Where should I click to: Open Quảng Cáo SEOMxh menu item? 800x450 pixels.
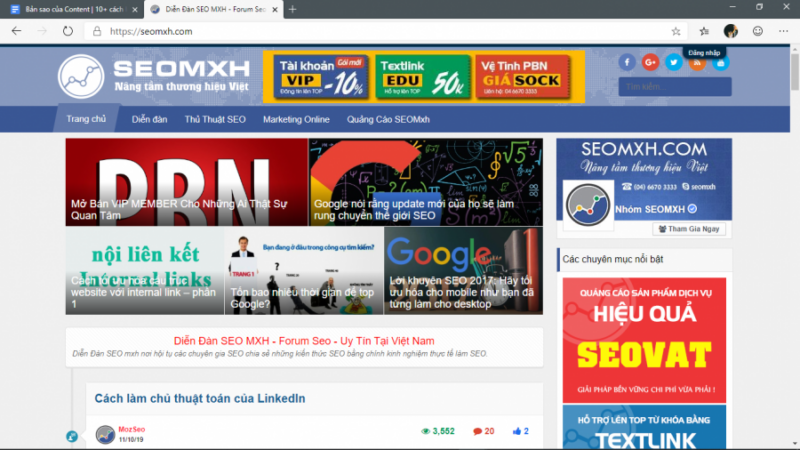tap(388, 119)
